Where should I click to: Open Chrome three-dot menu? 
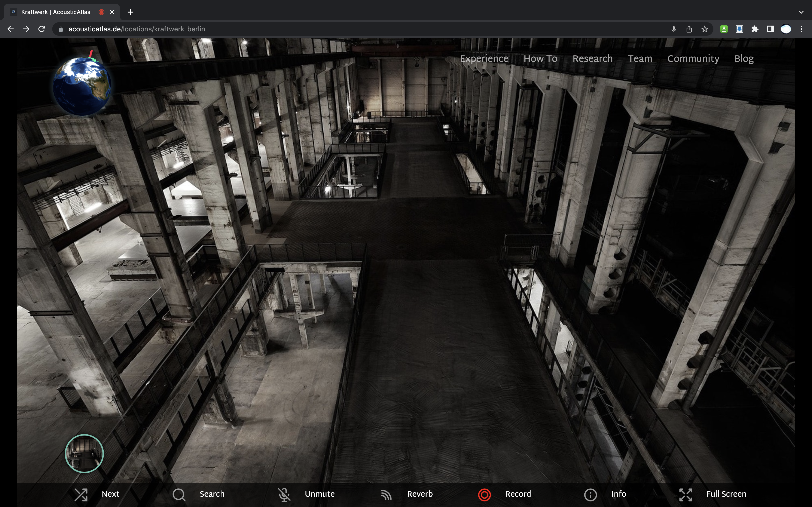[801, 29]
